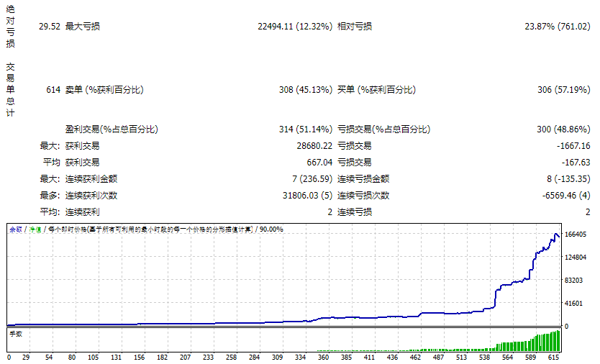
Task: Click the 最大亏损 value 22494.11 (12.32%)
Action: point(295,27)
